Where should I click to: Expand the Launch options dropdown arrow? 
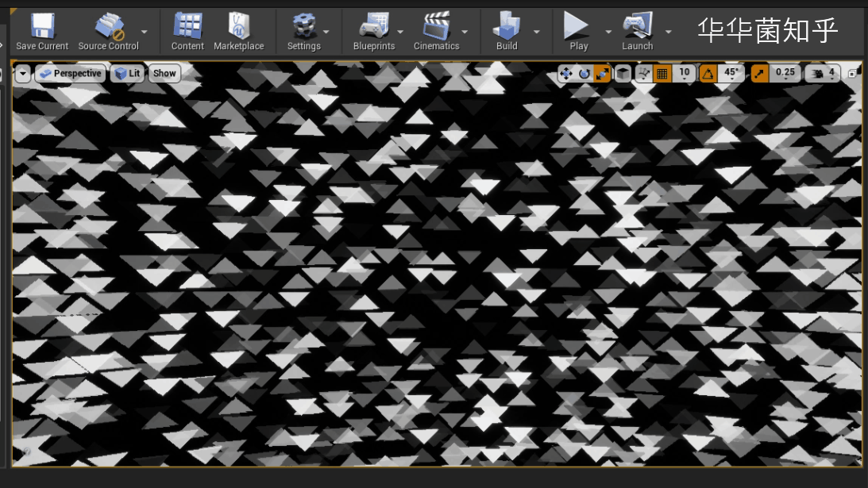coord(668,32)
